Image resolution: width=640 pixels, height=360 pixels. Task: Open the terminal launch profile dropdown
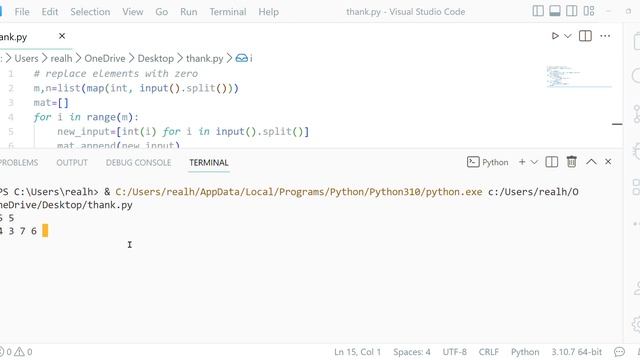click(534, 162)
